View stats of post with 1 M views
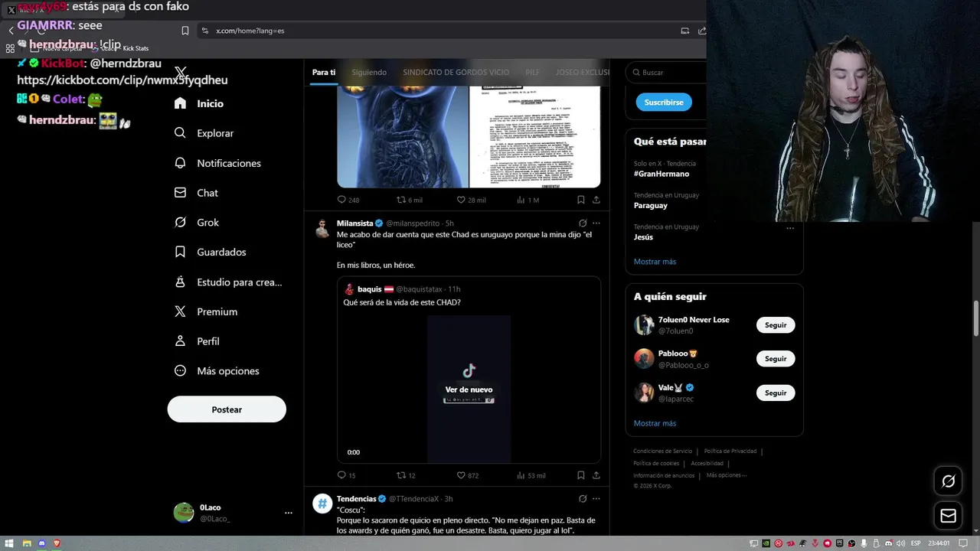 click(x=528, y=200)
